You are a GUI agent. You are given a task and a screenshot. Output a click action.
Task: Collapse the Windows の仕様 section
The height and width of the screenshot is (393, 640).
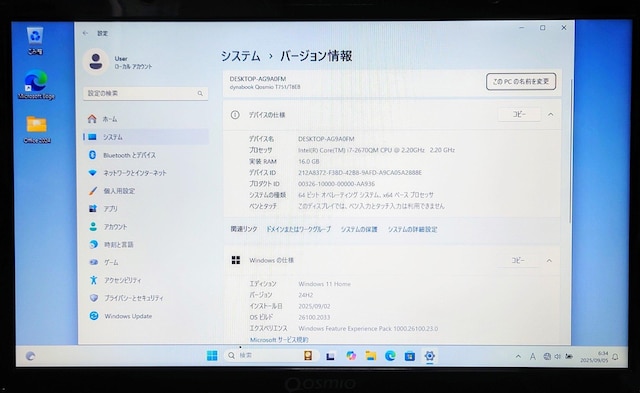click(549, 260)
